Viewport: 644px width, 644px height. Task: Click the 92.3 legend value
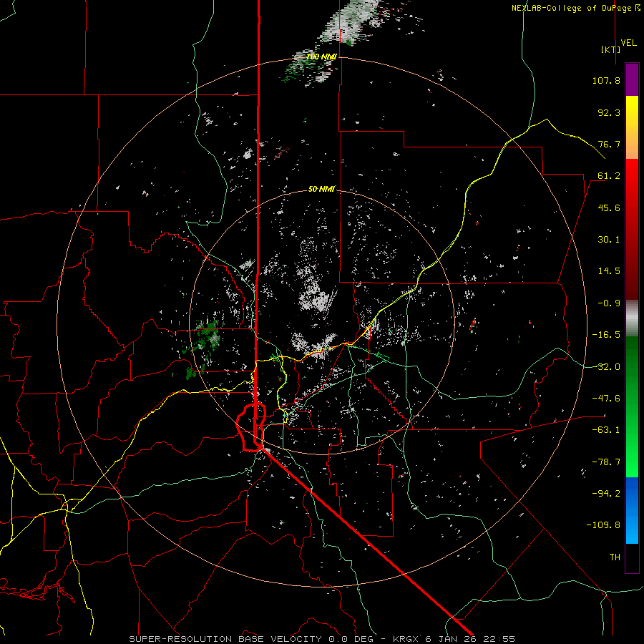click(x=609, y=112)
